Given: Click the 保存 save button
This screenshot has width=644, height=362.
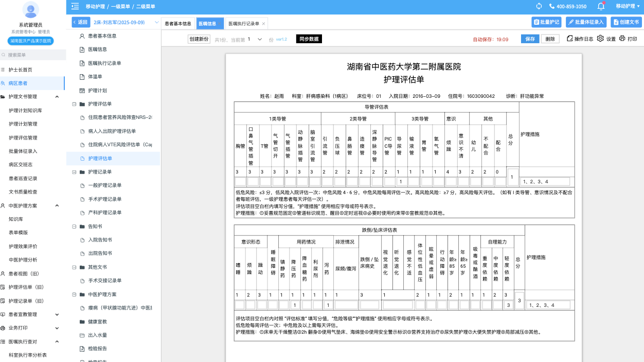Looking at the screenshot, I should coord(530,39).
